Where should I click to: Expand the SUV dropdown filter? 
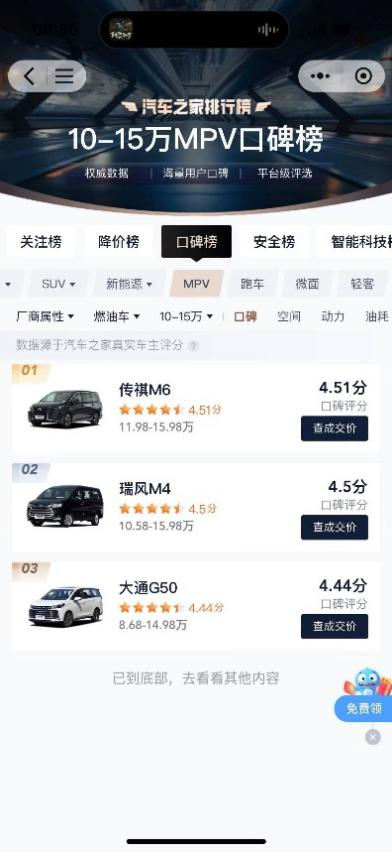[x=58, y=284]
